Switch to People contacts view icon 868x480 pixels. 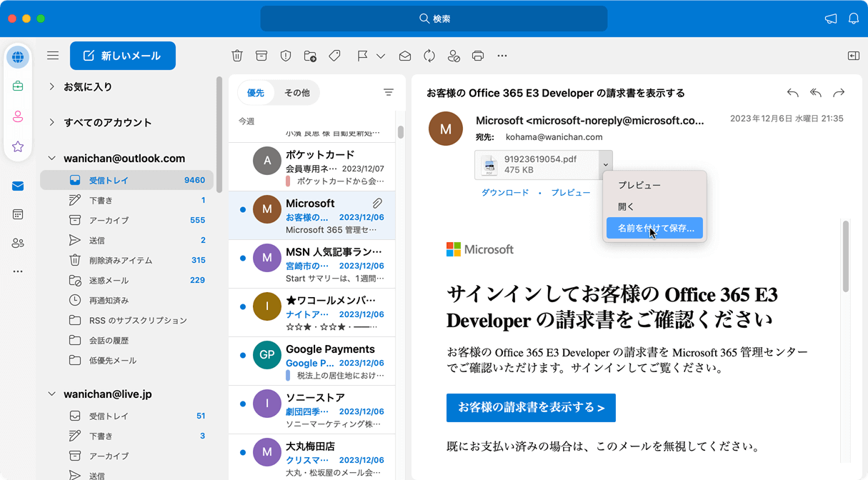(18, 243)
